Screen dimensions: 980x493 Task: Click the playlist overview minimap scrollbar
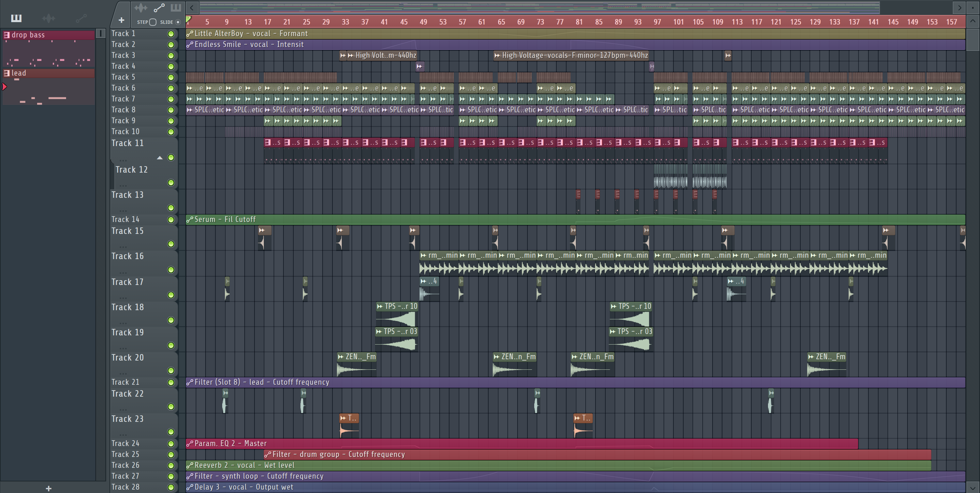click(x=539, y=7)
